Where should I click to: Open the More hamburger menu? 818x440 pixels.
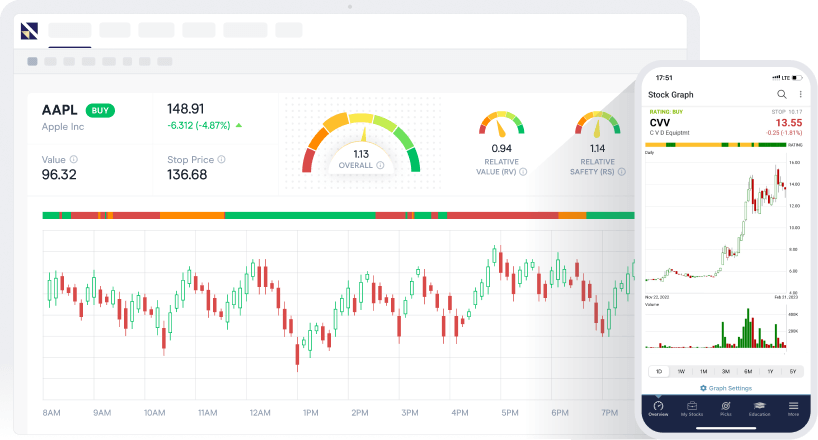793,406
